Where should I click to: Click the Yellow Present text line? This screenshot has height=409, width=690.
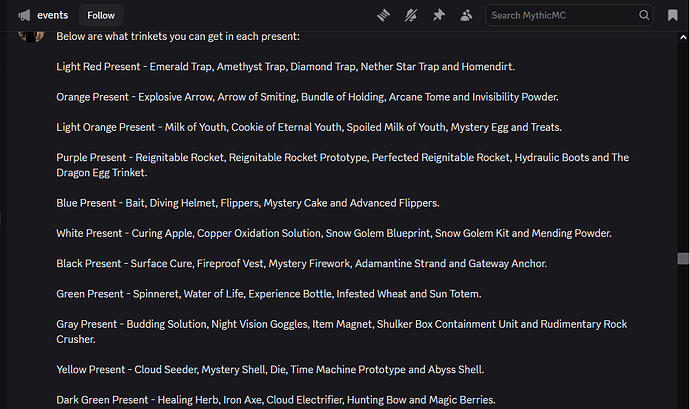(270, 369)
